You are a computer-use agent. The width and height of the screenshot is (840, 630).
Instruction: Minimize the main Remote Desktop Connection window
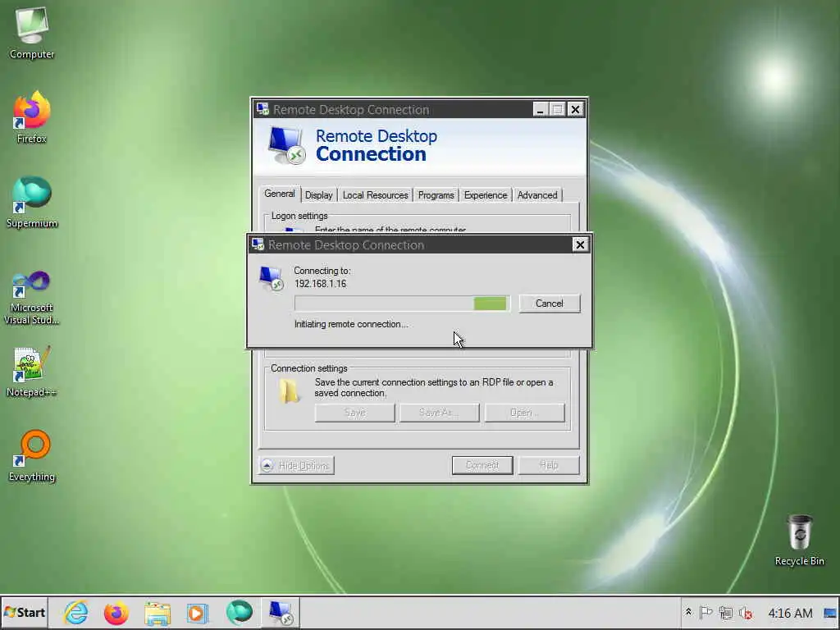coord(540,110)
